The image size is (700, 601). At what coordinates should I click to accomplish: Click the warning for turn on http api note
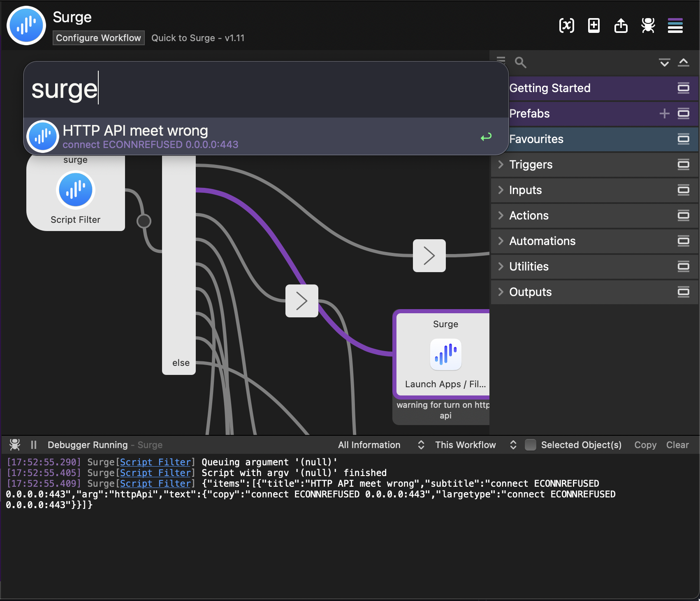[442, 410]
